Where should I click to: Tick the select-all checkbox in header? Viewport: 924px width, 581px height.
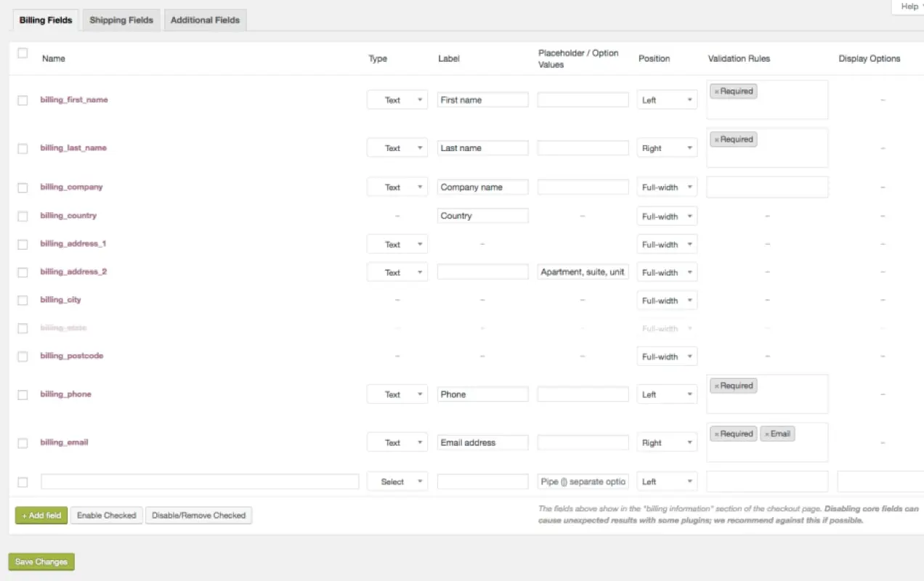click(x=23, y=53)
